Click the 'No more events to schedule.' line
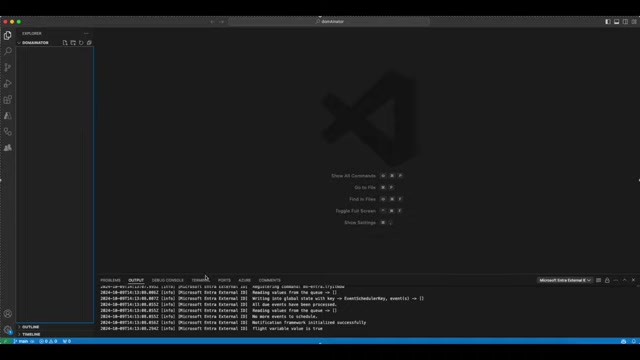This screenshot has width=640, height=360. (284, 316)
